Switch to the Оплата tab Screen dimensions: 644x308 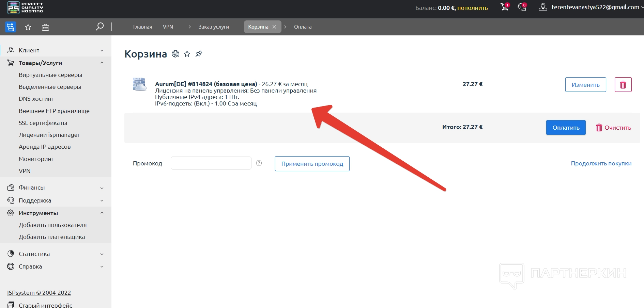tap(303, 27)
